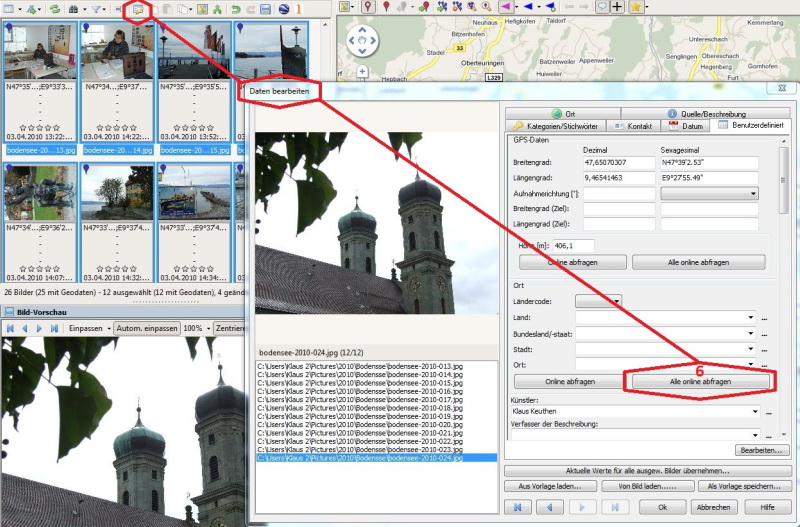Click the red pin with green arrow

click(x=424, y=7)
